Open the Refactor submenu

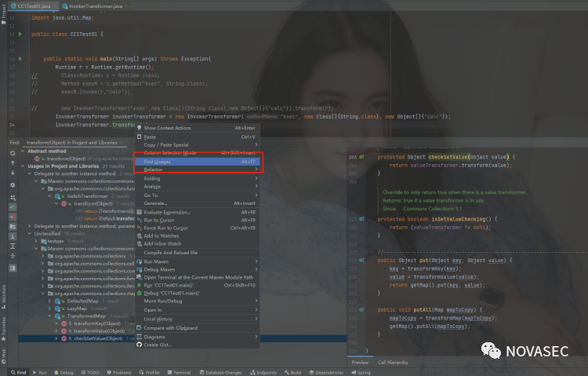pyautogui.click(x=154, y=170)
